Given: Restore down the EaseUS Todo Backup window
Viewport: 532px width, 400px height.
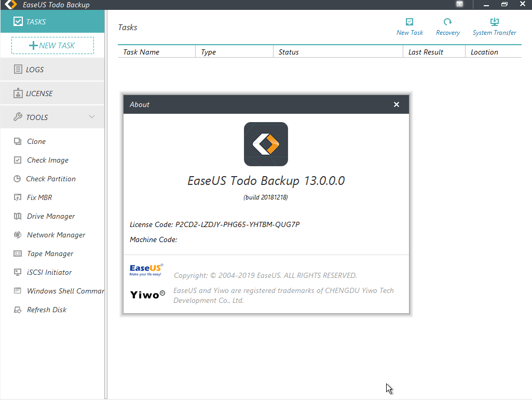Looking at the screenshot, I should (504, 4).
